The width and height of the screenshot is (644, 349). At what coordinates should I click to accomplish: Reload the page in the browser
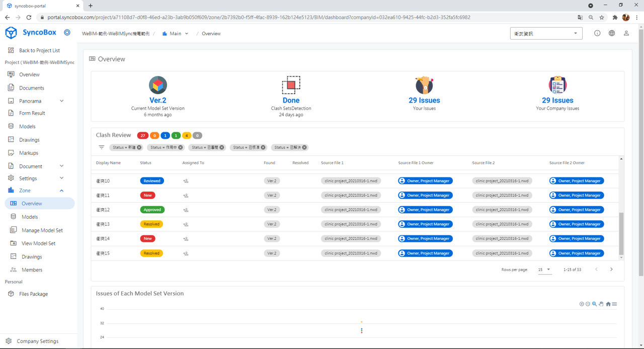click(x=29, y=17)
